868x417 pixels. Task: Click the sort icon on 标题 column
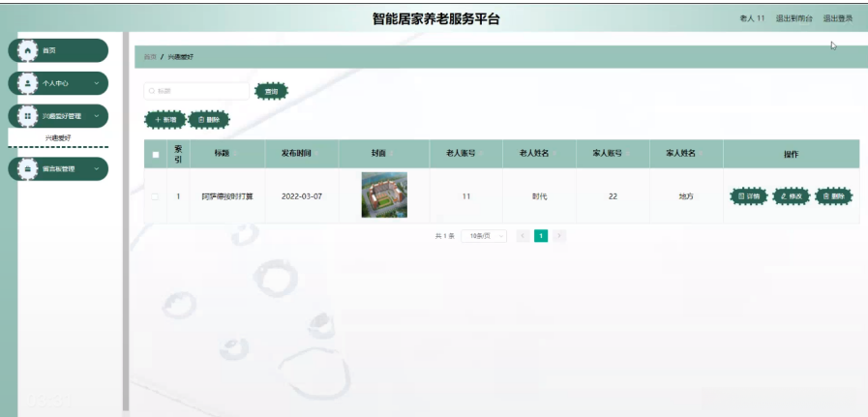(x=236, y=154)
